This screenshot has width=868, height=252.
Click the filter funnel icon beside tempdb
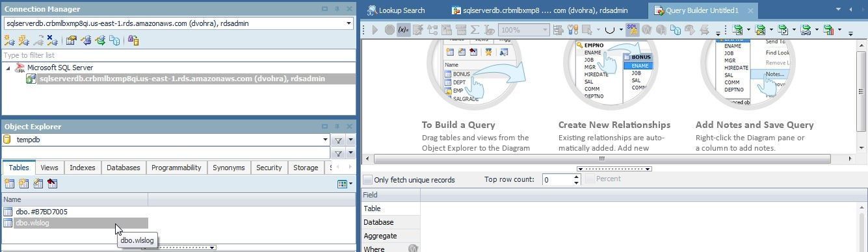(338, 140)
